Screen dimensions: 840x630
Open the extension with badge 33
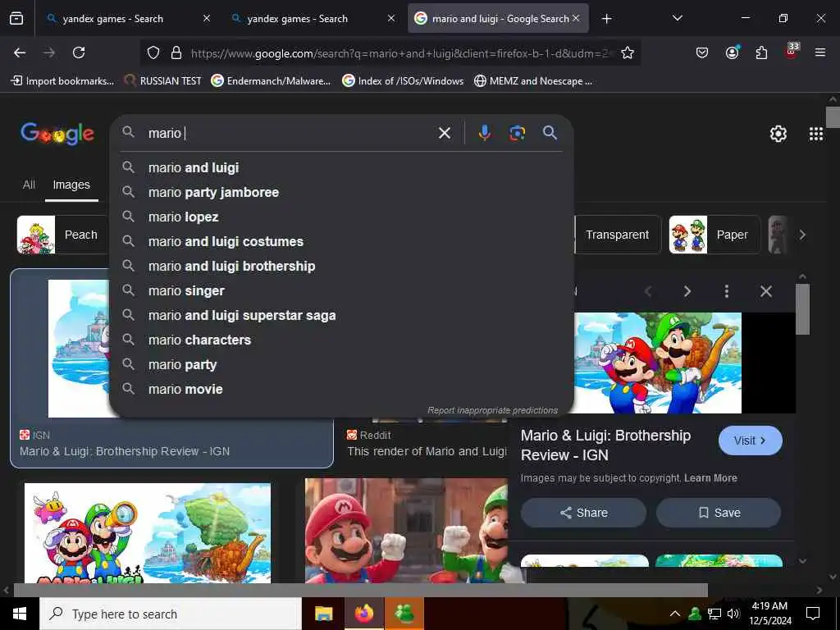click(791, 52)
